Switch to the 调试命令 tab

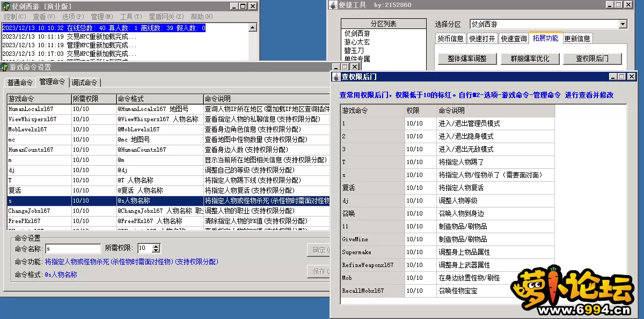[85, 83]
